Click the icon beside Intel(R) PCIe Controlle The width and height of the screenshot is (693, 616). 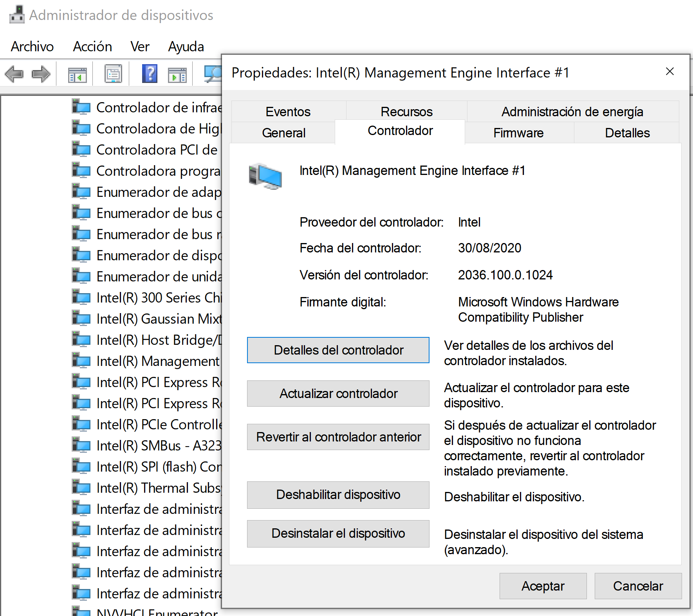[81, 424]
